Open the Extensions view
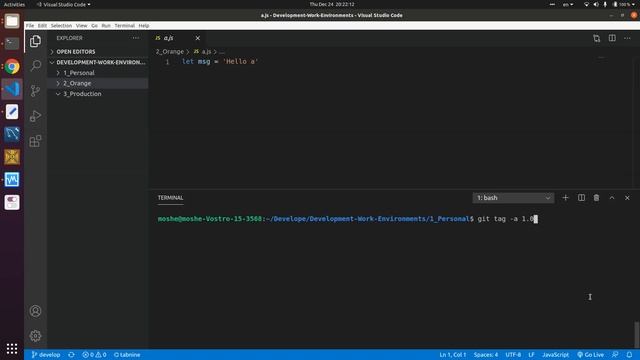 (x=36, y=141)
